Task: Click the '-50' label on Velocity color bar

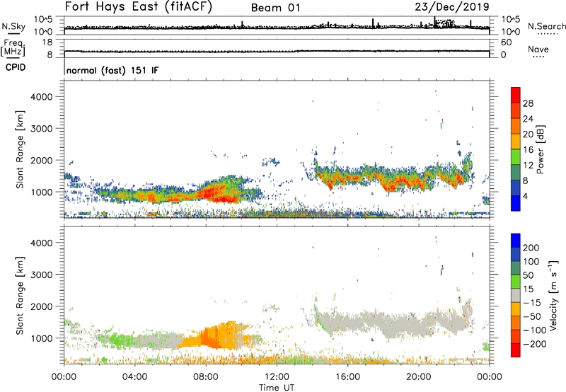Action: coord(532,316)
